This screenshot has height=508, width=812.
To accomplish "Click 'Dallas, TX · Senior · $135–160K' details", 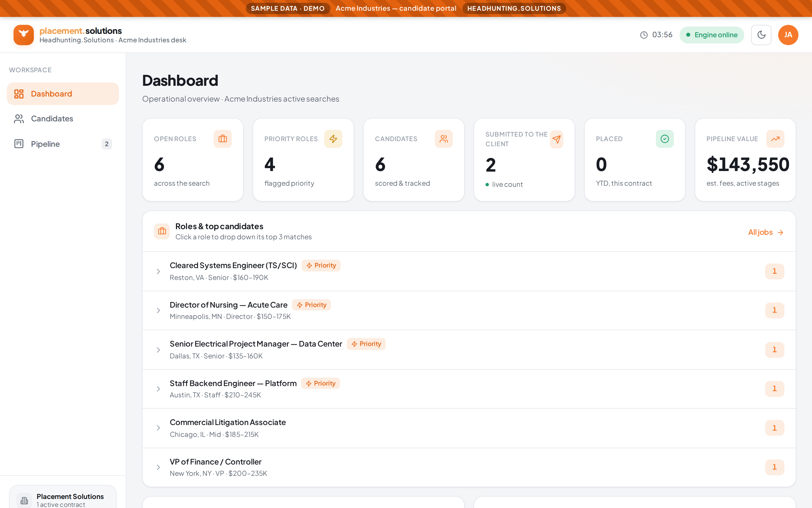I will [x=216, y=356].
